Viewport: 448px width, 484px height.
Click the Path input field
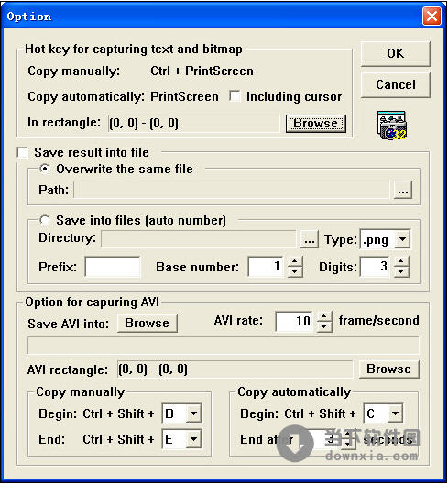[x=232, y=190]
